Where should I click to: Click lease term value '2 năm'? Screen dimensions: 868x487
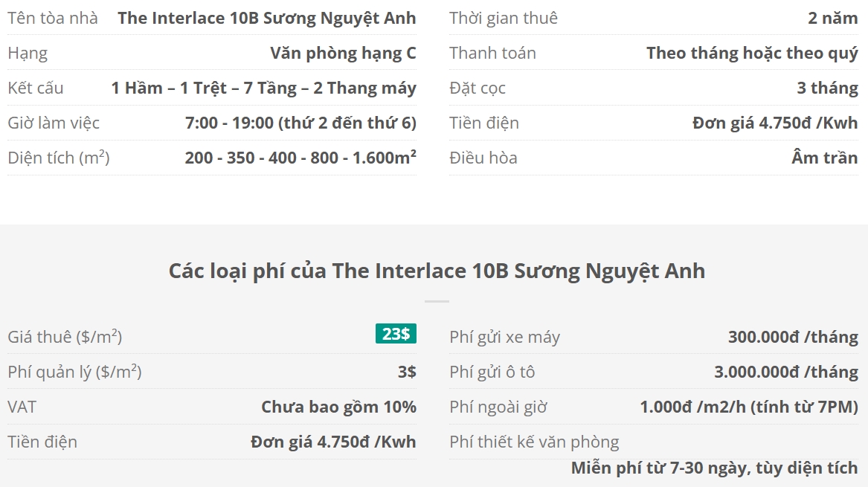point(833,19)
